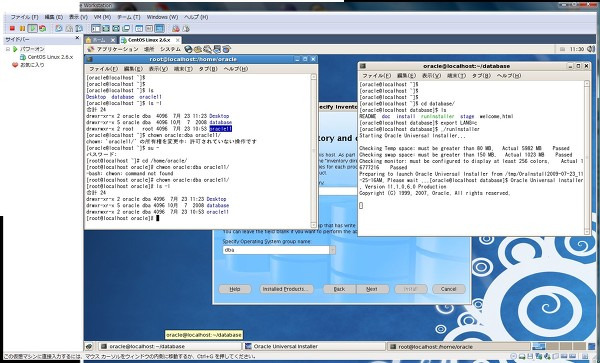
Task: Open window menu icon of oracle terminal title bar
Action: pyautogui.click(x=363, y=66)
